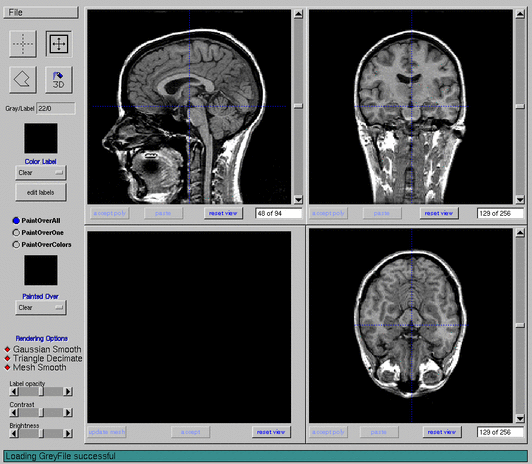Click right arrow of Contrast slider
The width and height of the screenshot is (532, 464).
pos(68,413)
